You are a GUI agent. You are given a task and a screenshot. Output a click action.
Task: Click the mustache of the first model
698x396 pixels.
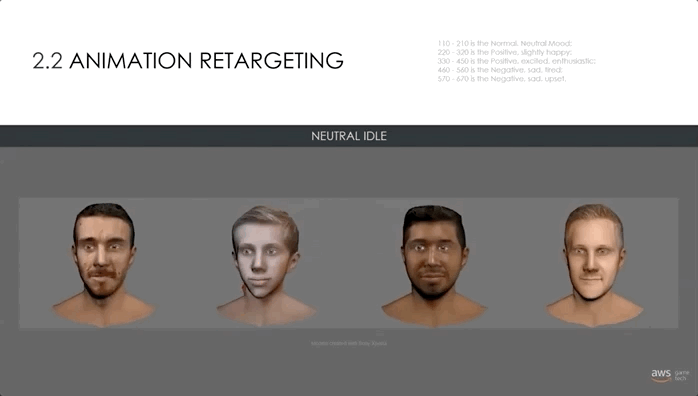[101, 272]
